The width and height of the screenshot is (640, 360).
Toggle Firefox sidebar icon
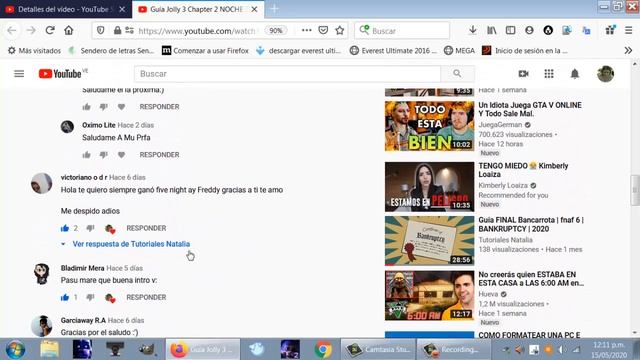(510, 30)
